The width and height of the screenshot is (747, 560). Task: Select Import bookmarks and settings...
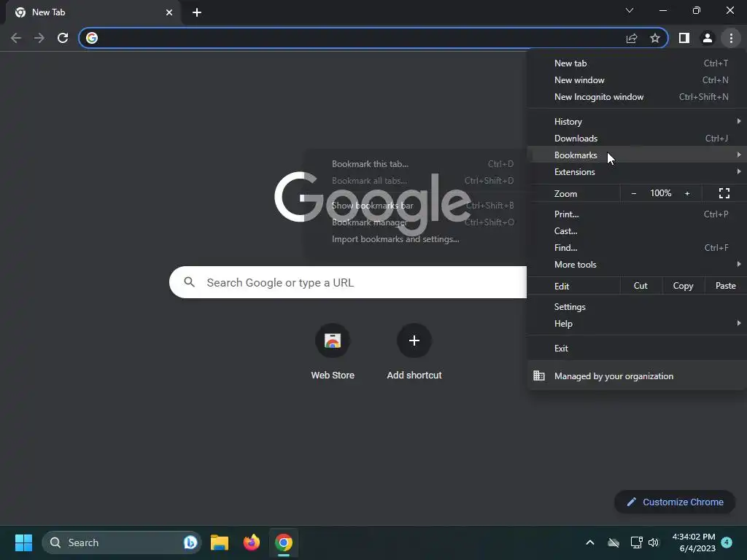pos(415,239)
